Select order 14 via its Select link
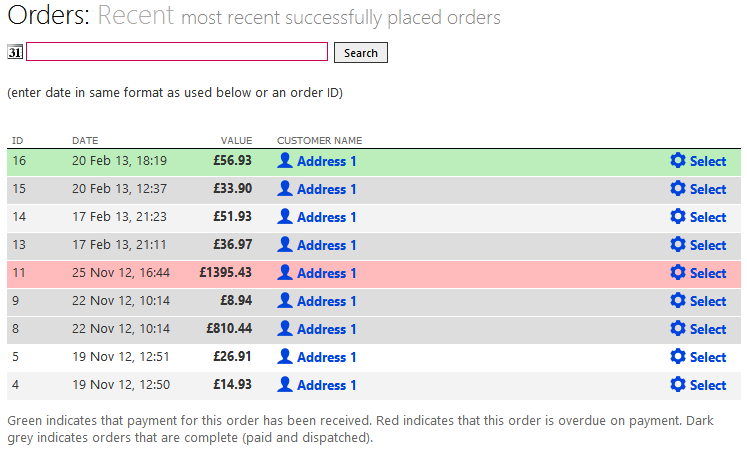This screenshot has width=747, height=456. [x=708, y=217]
